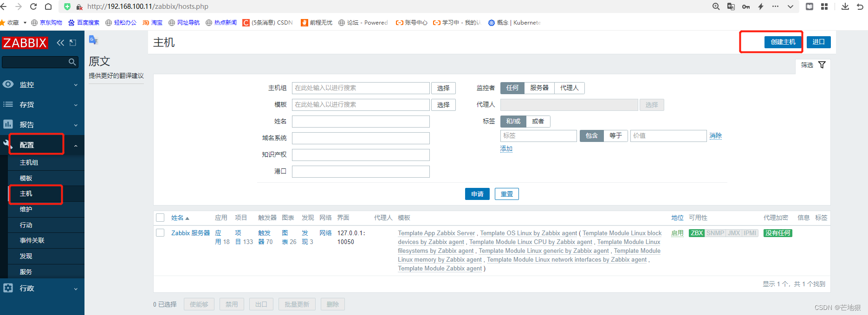The image size is (868, 315).
Task: Click the 报告 bar chart icon
Action: (x=8, y=124)
